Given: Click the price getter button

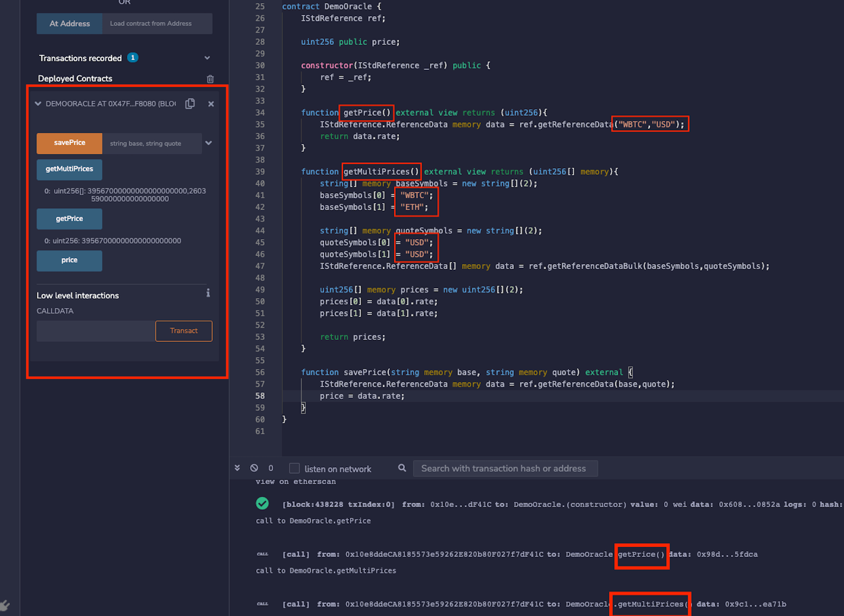Looking at the screenshot, I should pyautogui.click(x=69, y=261).
